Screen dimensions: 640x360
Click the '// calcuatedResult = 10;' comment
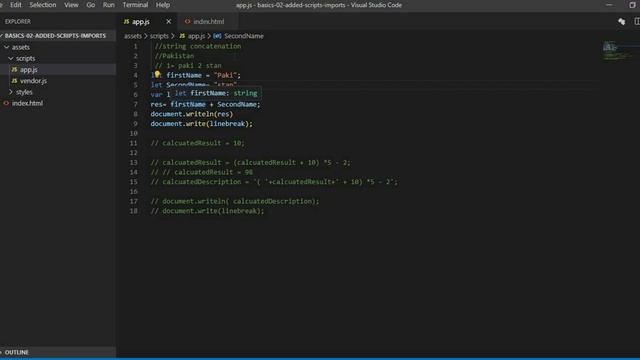click(198, 143)
